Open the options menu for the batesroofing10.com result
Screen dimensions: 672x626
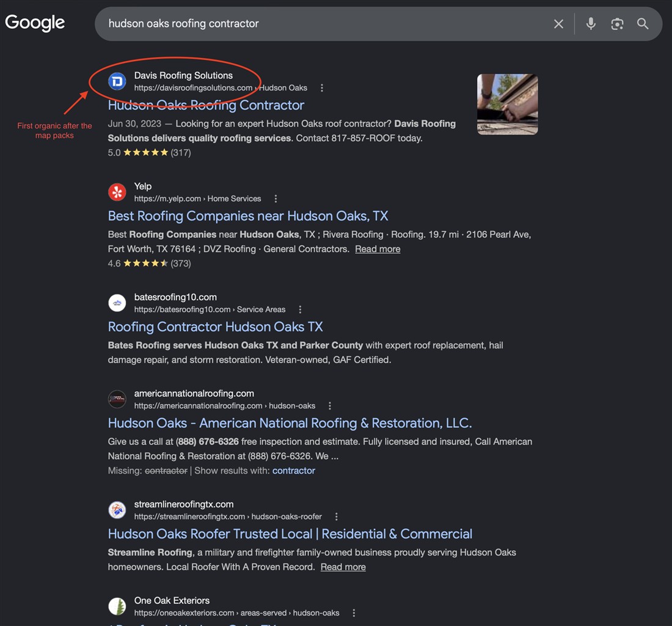point(300,309)
